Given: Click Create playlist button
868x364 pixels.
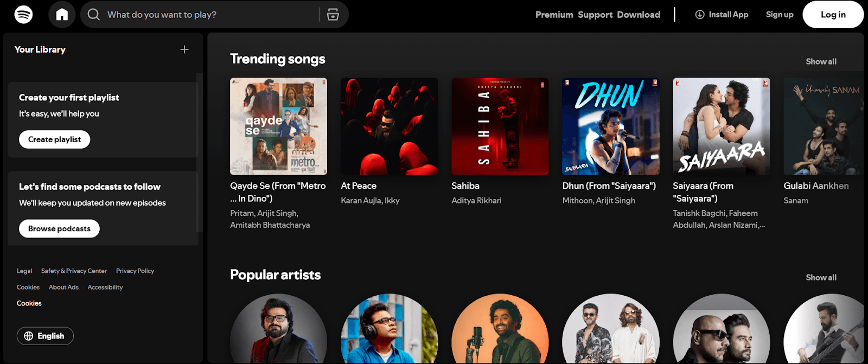Looking at the screenshot, I should pyautogui.click(x=55, y=139).
